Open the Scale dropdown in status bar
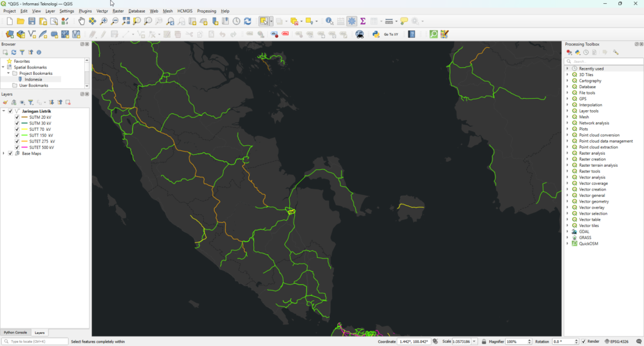Image resolution: width=644 pixels, height=346 pixels. point(474,342)
